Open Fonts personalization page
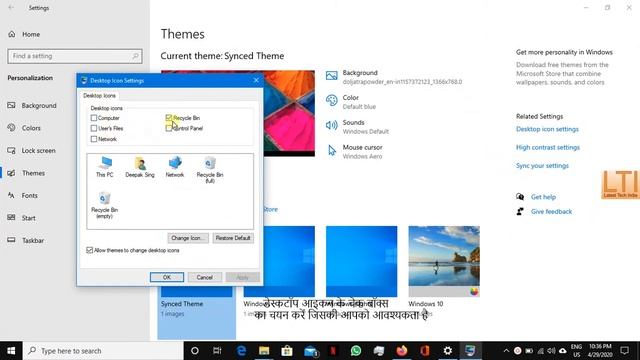The height and width of the screenshot is (360, 640). (22, 196)
